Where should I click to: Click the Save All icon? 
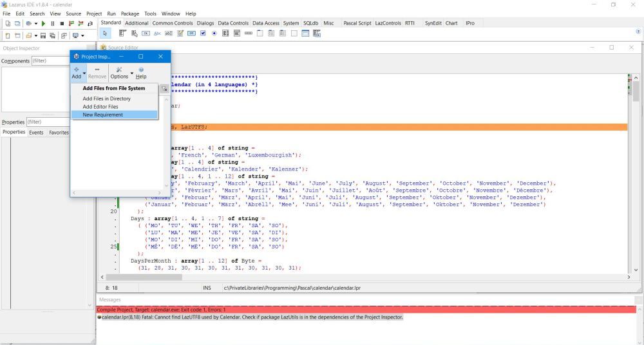53,35
